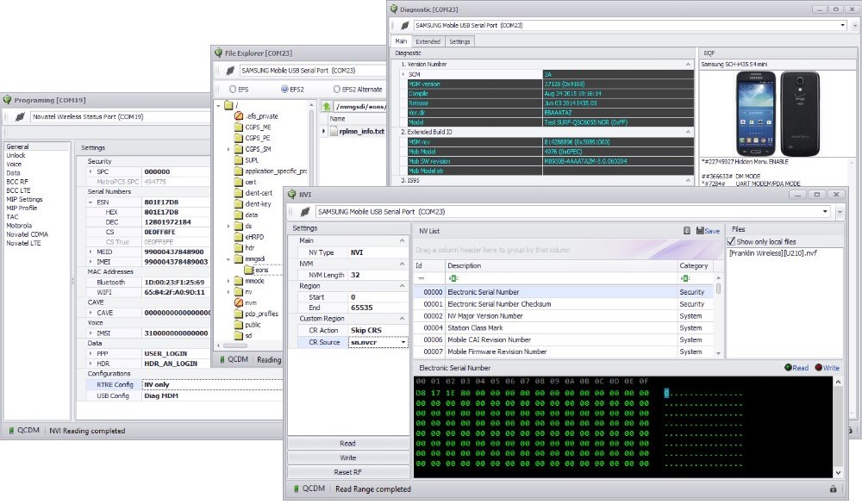The height and width of the screenshot is (504, 862).
Task: Click the Save icon in NV List
Action: coord(700,231)
